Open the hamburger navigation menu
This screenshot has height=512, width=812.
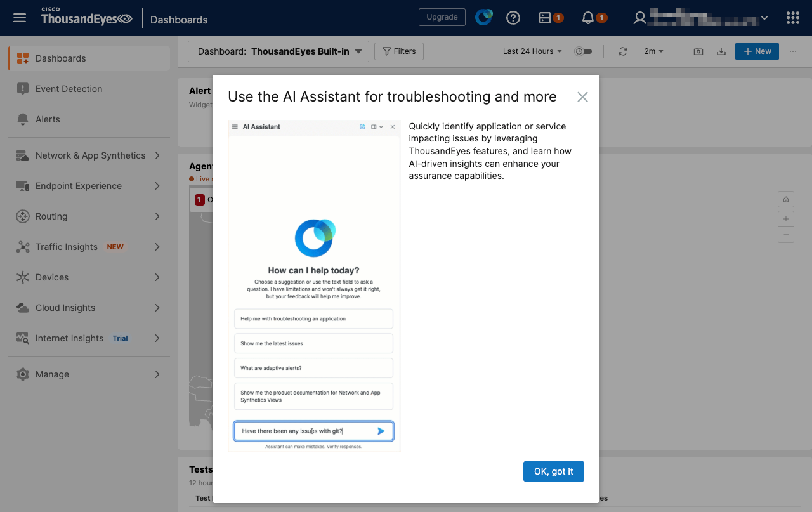point(20,18)
